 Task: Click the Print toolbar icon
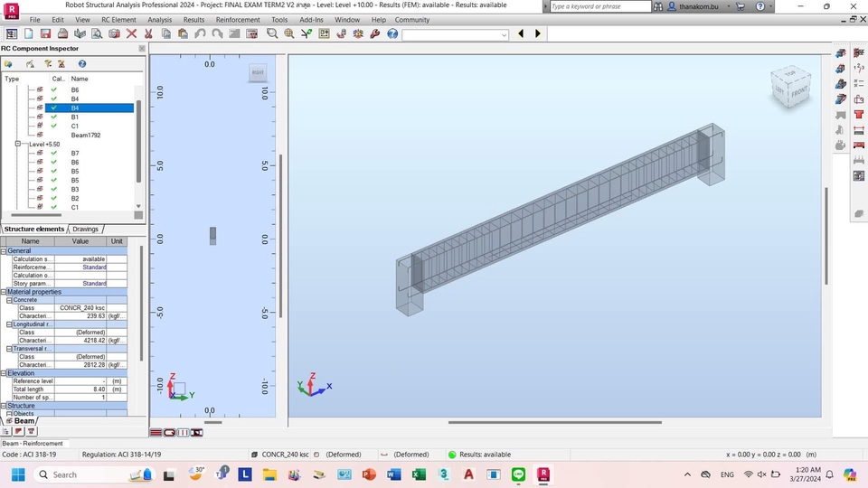pyautogui.click(x=61, y=34)
